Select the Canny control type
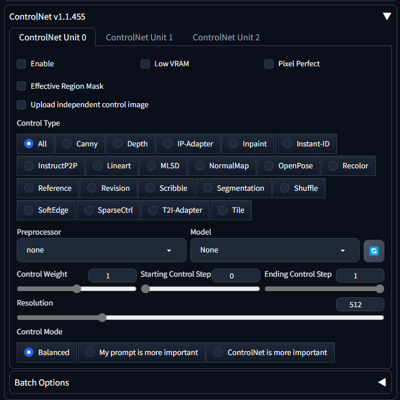400x400 pixels. 80,144
